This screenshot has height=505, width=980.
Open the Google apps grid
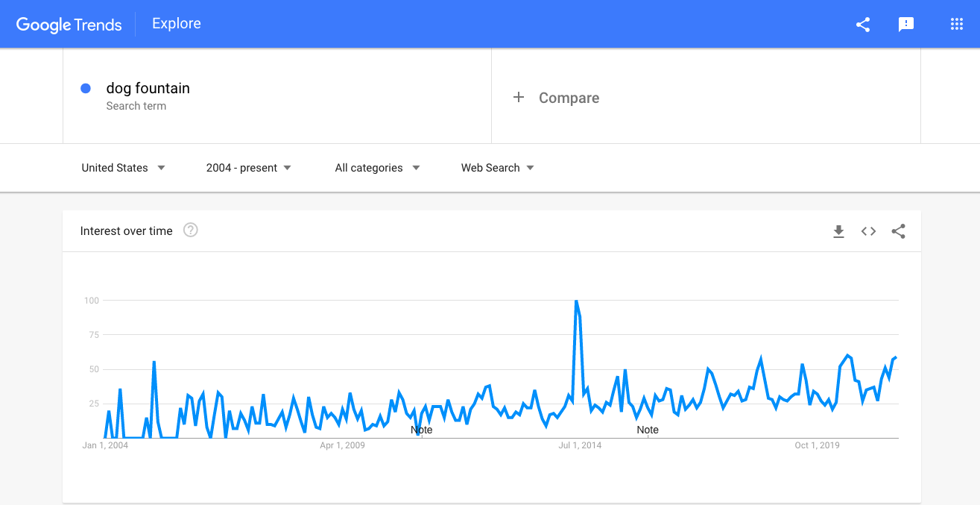coord(956,24)
